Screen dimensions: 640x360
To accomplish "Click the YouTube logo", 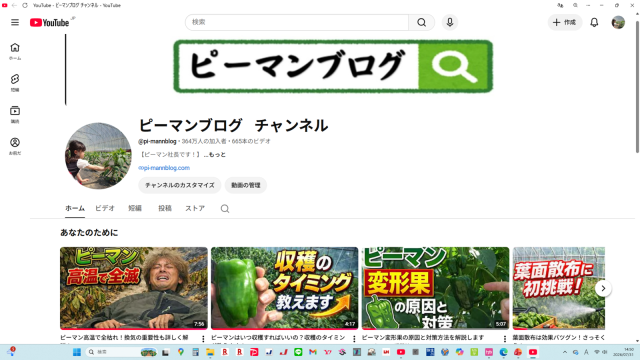I will 49,22.
